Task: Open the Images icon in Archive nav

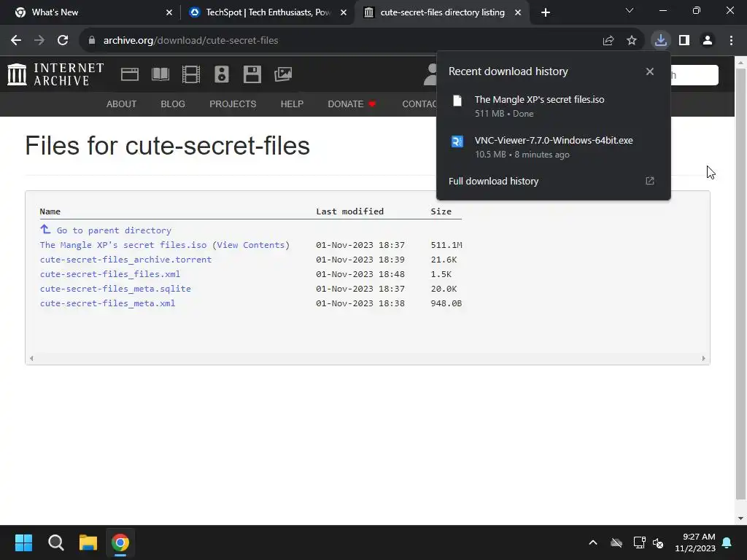Action: click(x=283, y=74)
